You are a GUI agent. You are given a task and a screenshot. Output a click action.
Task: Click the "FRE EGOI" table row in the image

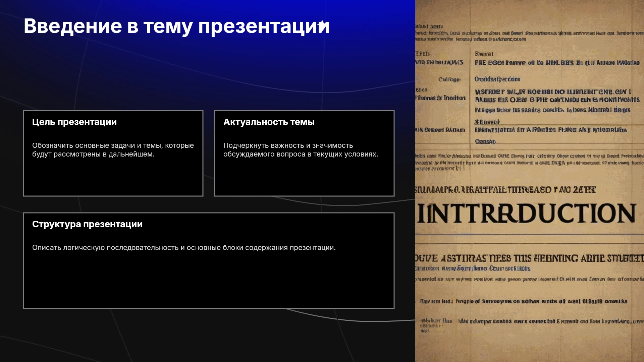(x=557, y=63)
